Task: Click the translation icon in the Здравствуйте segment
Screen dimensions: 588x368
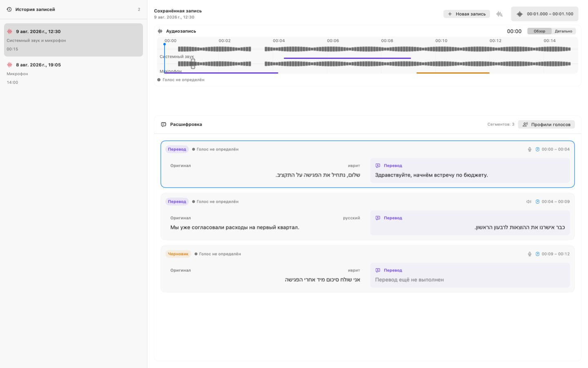Action: coord(378,166)
